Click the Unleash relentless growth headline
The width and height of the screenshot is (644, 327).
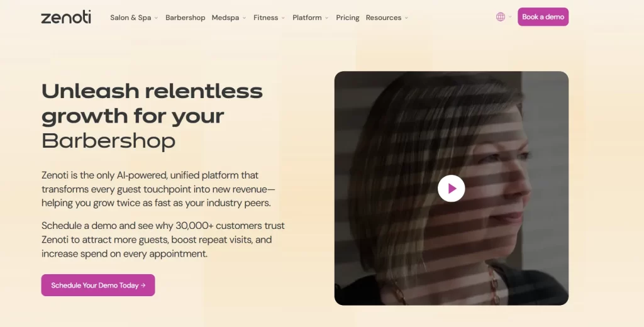[x=152, y=104]
